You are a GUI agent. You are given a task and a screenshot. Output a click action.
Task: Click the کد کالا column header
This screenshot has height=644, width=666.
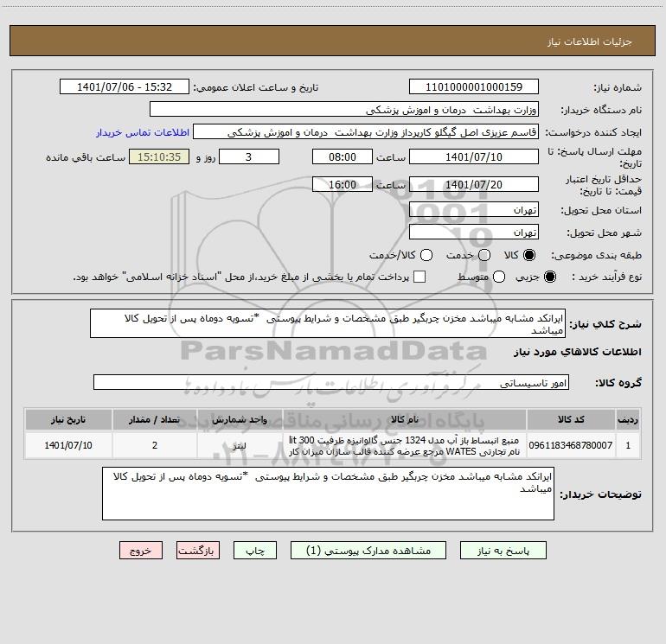point(571,419)
